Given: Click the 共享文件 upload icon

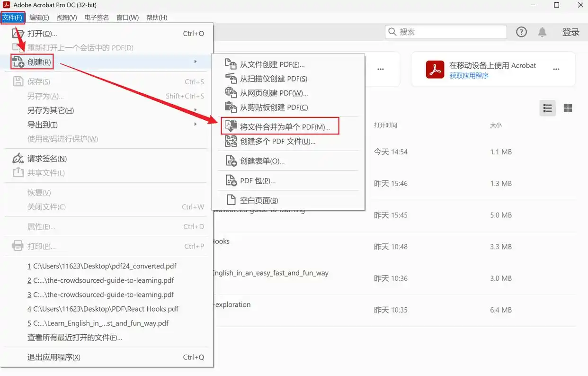Looking at the screenshot, I should [18, 172].
